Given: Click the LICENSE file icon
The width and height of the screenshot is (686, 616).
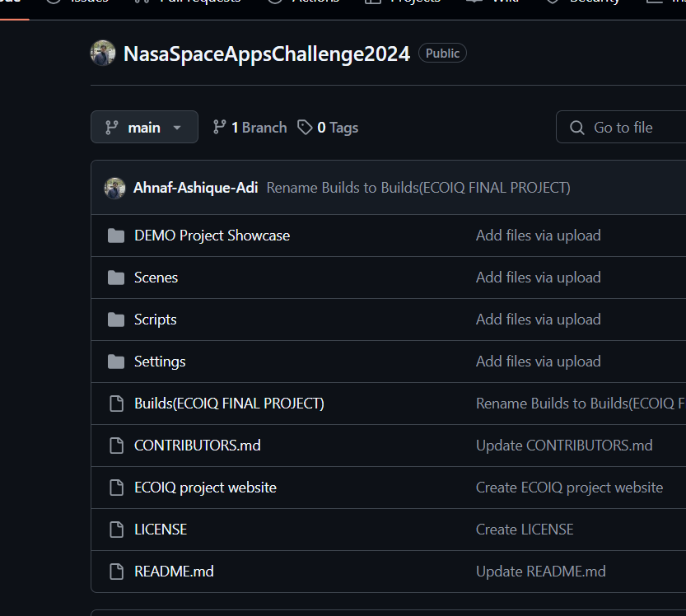Looking at the screenshot, I should pyautogui.click(x=116, y=530).
